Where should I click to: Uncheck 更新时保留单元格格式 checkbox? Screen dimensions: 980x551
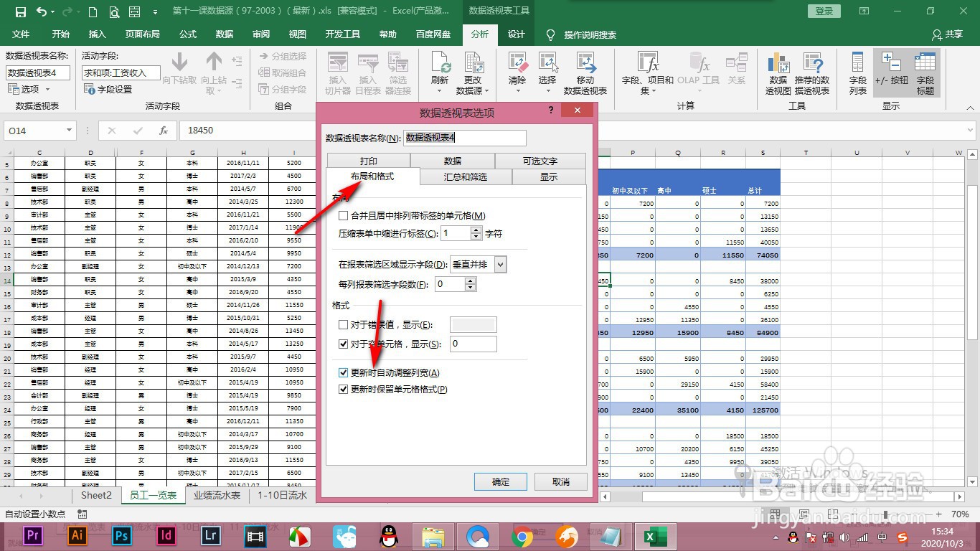(x=343, y=390)
